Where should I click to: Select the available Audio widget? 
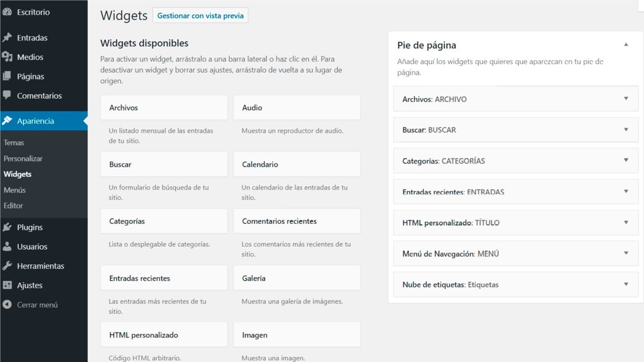click(296, 108)
